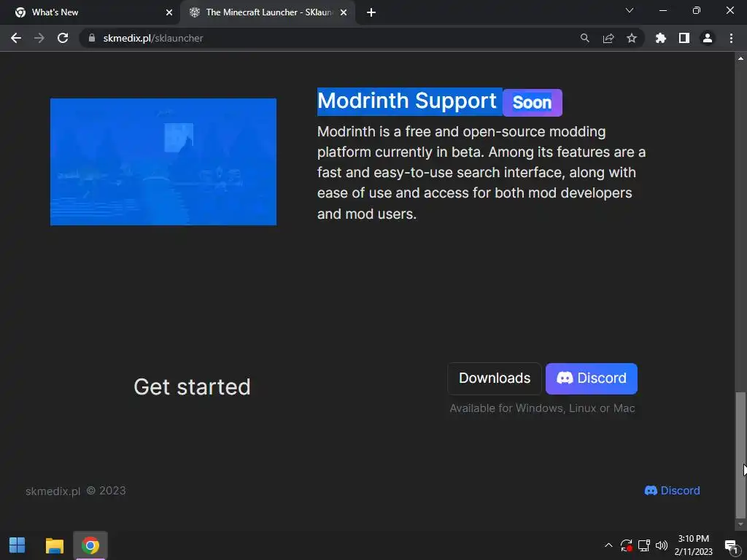
Task: Click the scrollbar up arrow
Action: [x=740, y=58]
